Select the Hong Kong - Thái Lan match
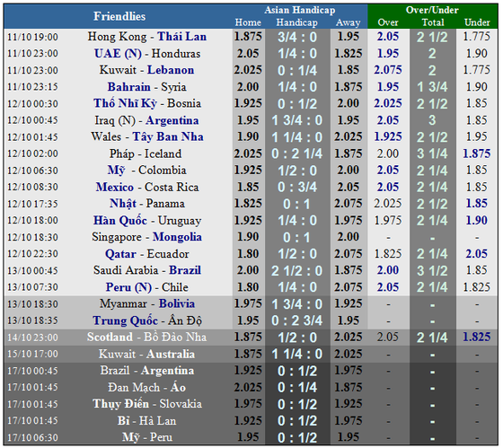This screenshot has height=448, width=503. point(147,37)
